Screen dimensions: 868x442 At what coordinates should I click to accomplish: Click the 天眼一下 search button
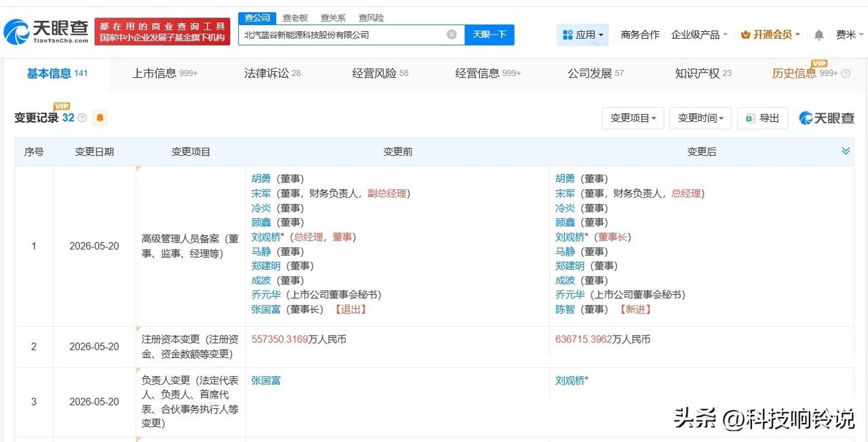point(490,35)
